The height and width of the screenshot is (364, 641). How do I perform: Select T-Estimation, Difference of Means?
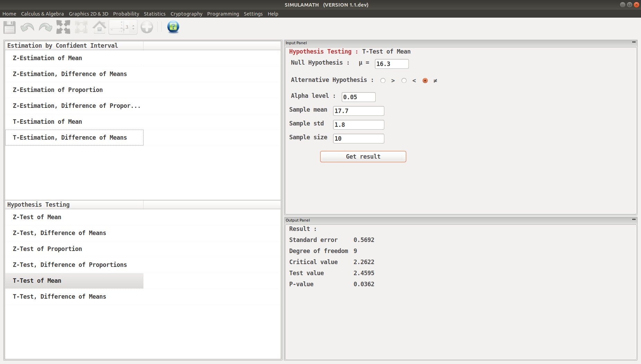74,138
